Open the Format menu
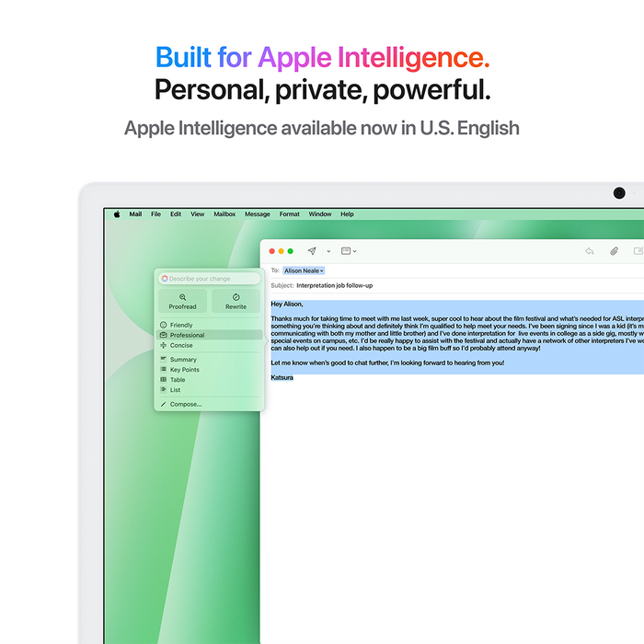644x644 pixels. (290, 214)
